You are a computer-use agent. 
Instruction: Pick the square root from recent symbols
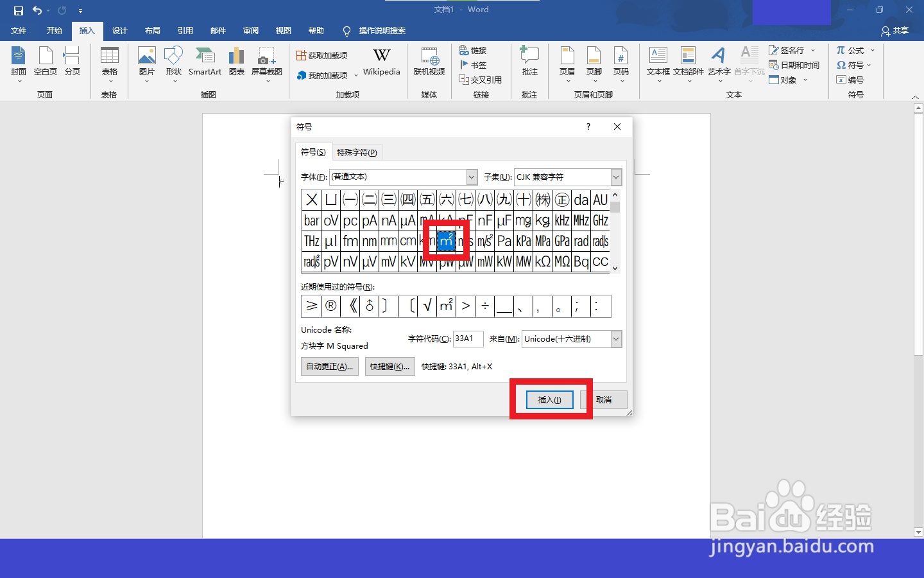pos(427,306)
